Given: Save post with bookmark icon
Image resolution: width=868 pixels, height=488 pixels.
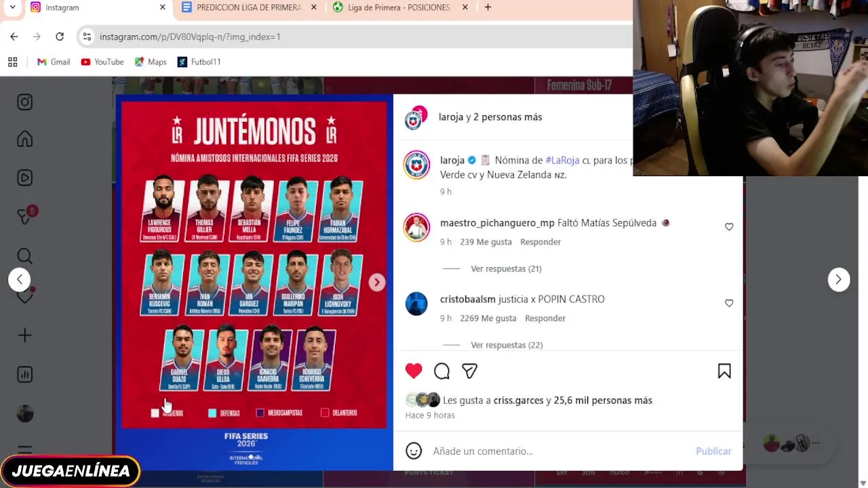Looking at the screenshot, I should click(x=724, y=371).
